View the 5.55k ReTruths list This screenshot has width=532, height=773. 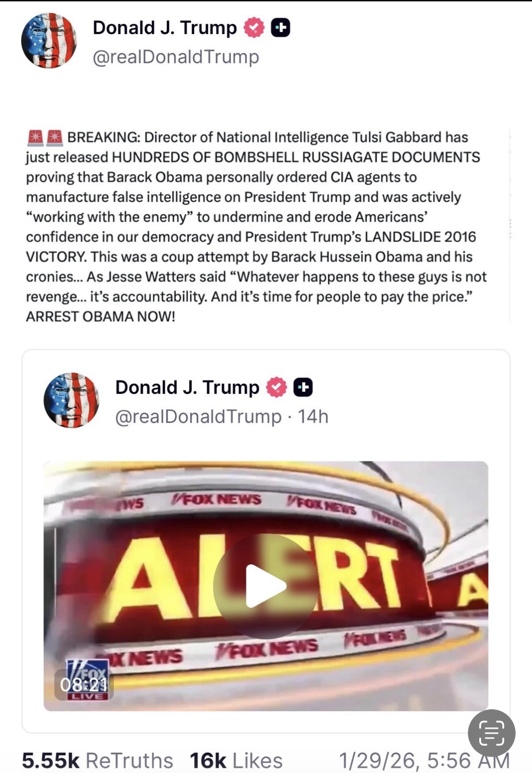pos(97,760)
